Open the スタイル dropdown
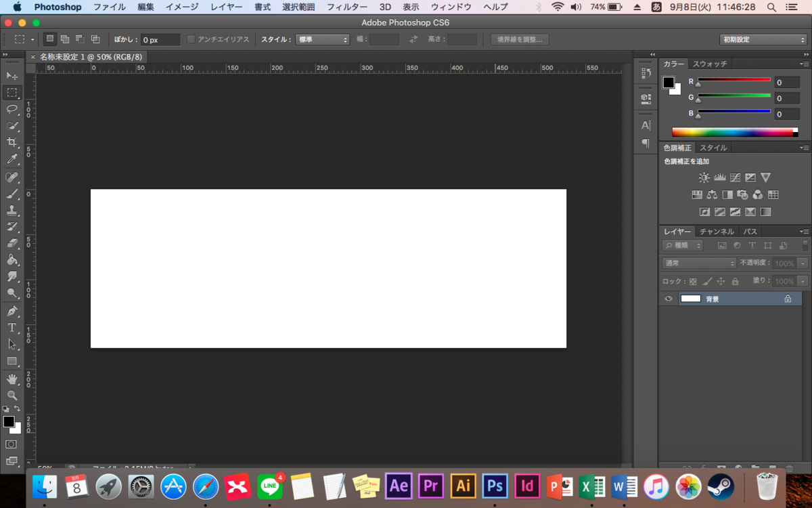This screenshot has height=508, width=812. (322, 40)
